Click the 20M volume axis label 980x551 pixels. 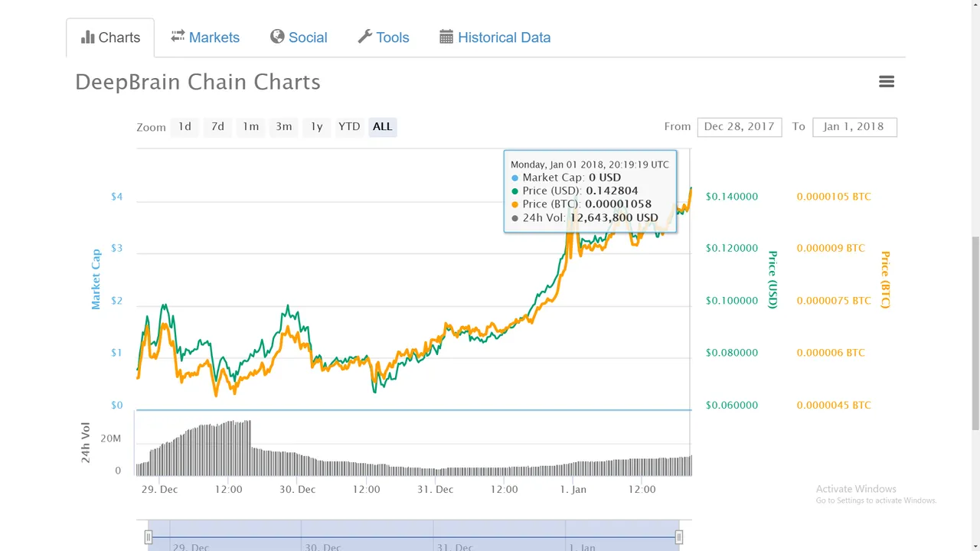(111, 439)
